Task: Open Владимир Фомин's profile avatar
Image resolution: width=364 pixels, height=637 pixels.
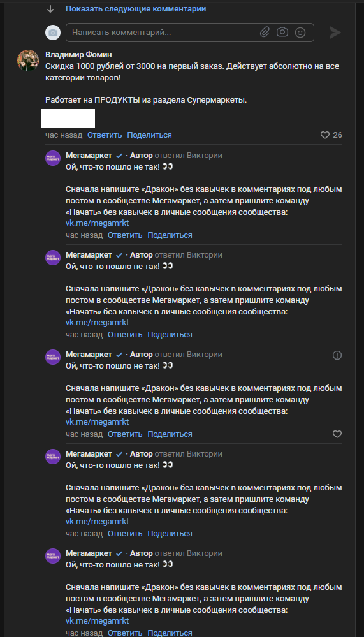Action: click(28, 61)
